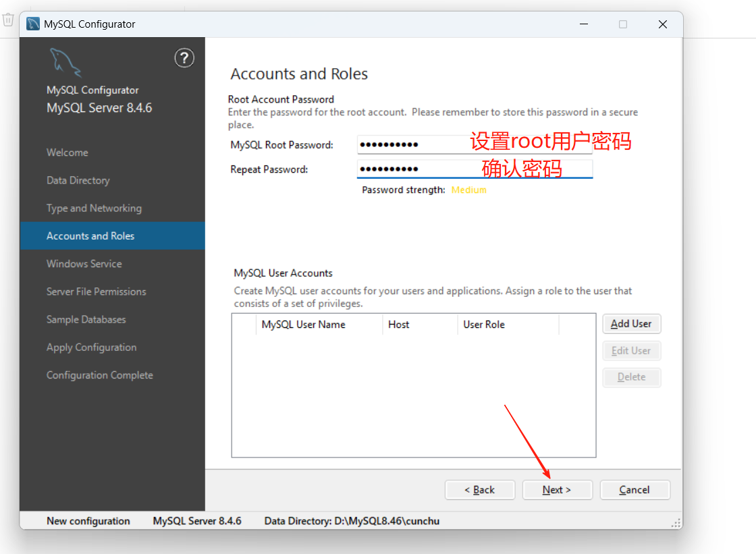Open the help question mark icon
Viewport: 756px width, 554px height.
click(x=184, y=58)
